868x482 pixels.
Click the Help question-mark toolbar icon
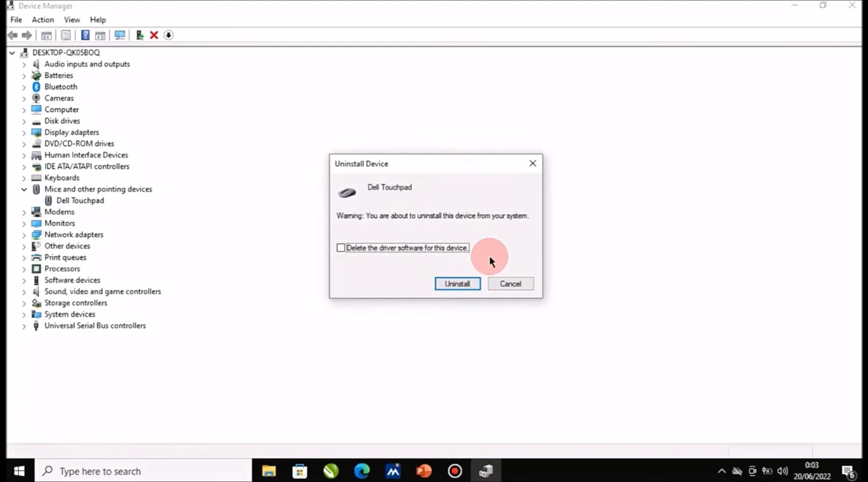coord(85,35)
